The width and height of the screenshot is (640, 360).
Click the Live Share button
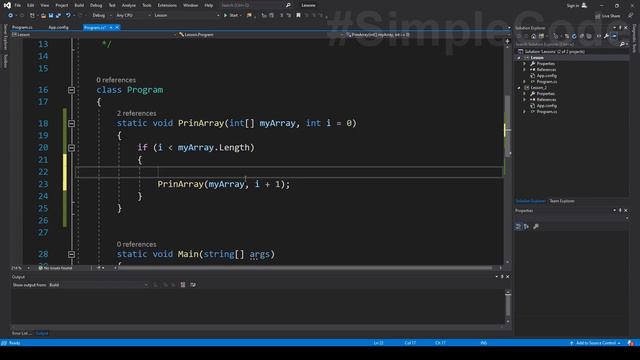point(608,16)
